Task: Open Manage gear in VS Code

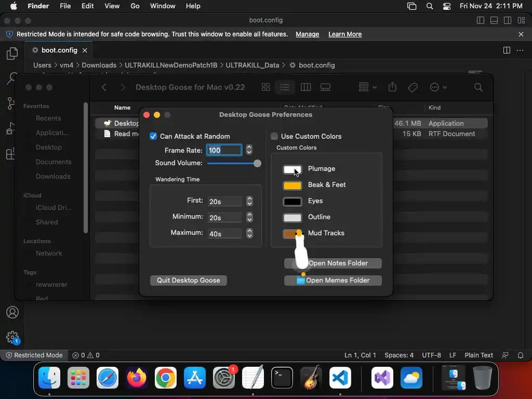Action: tap(12, 337)
